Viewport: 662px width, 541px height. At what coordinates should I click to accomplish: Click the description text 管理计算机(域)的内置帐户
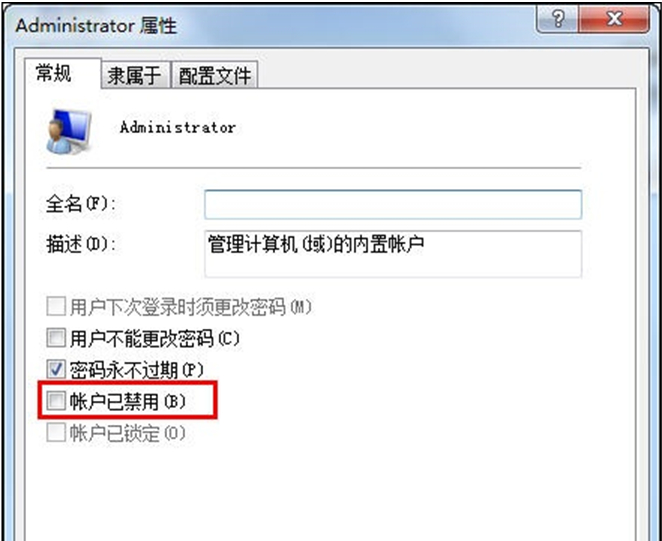coord(316,245)
